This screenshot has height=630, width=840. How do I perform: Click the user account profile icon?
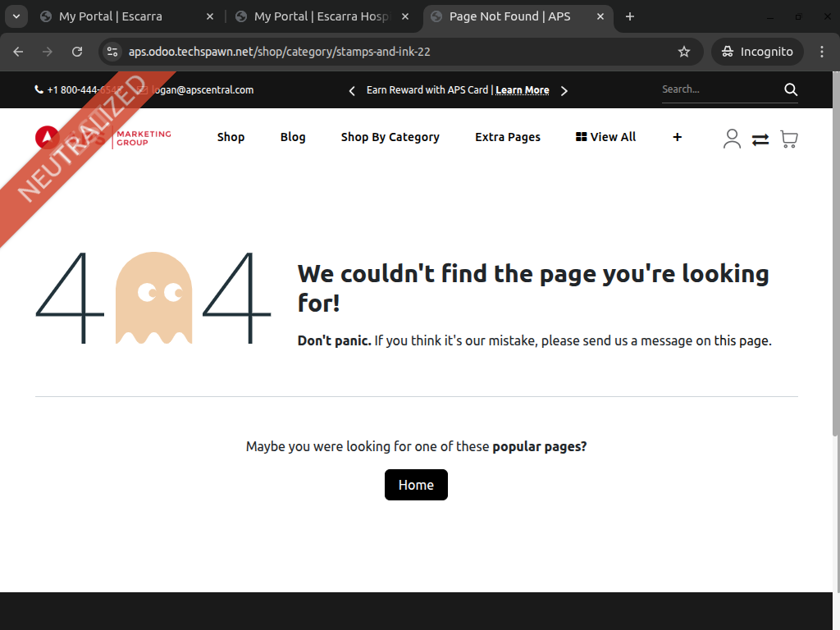tap(732, 139)
